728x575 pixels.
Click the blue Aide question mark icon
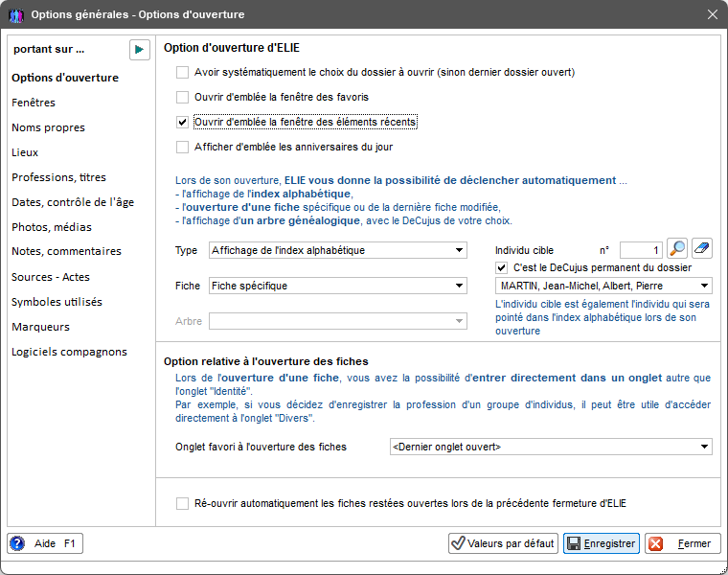[x=17, y=543]
